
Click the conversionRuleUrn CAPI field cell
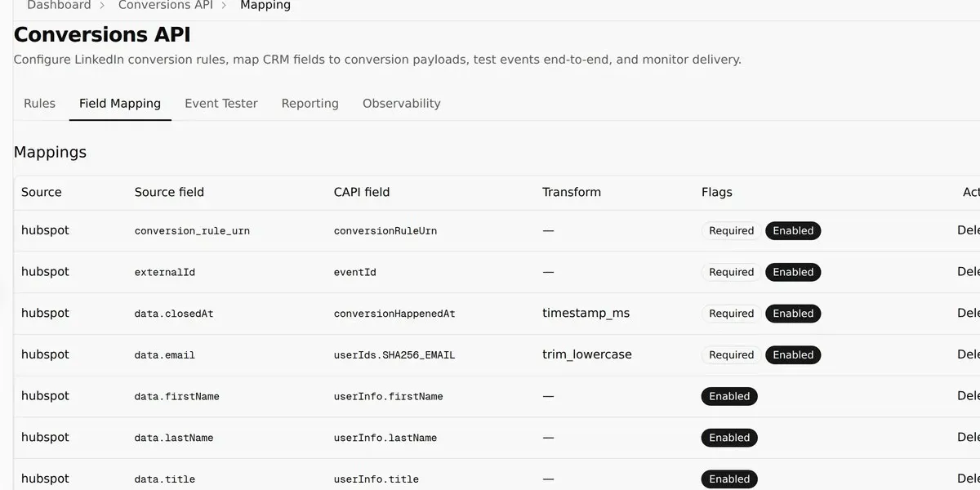(x=385, y=231)
